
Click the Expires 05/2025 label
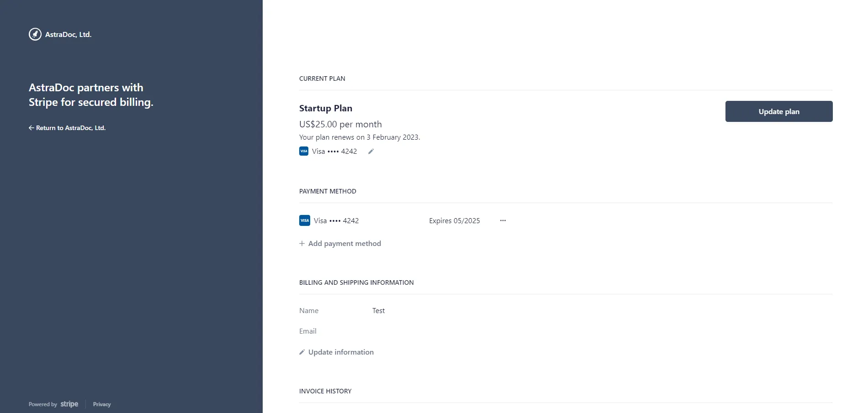pyautogui.click(x=454, y=220)
